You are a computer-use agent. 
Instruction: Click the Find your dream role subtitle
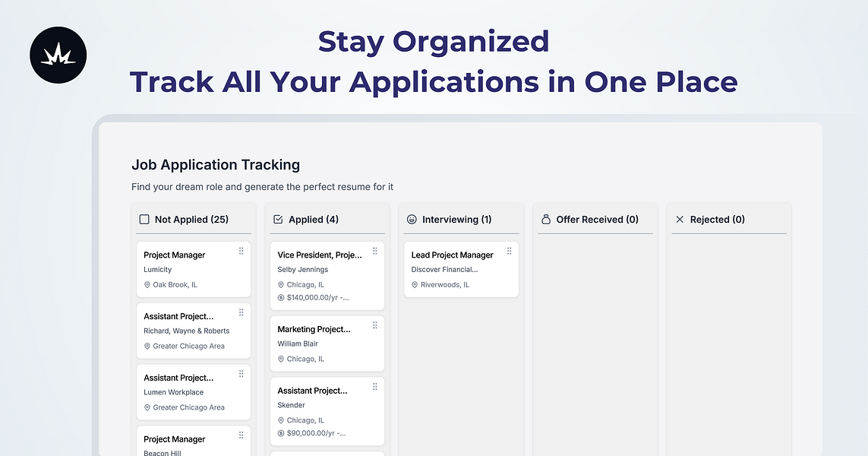[x=263, y=187]
